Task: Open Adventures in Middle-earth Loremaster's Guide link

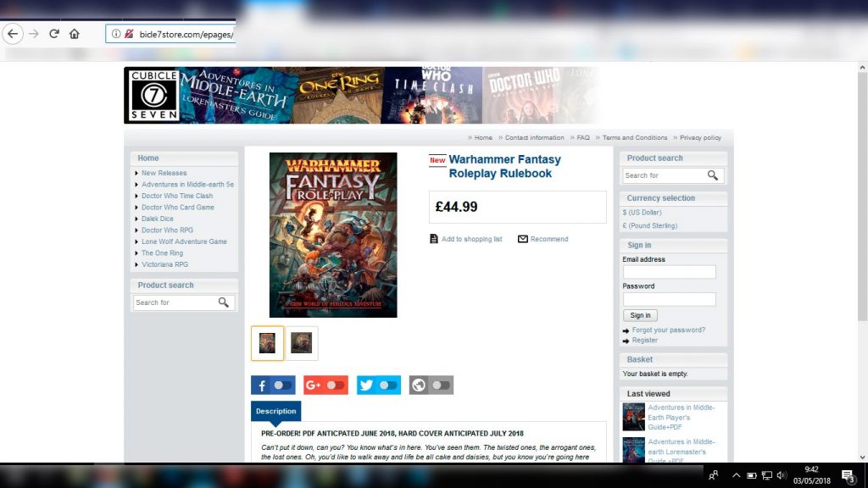Action: pyautogui.click(x=681, y=451)
